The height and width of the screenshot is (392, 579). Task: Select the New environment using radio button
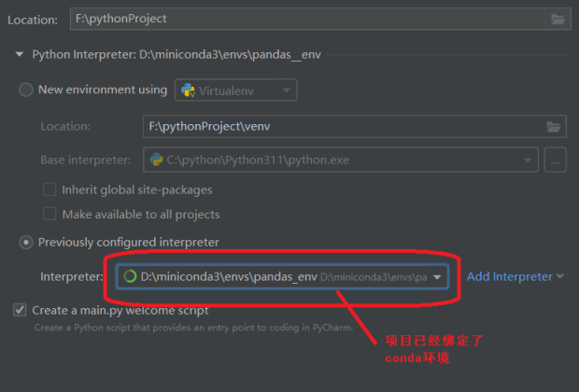coord(26,91)
